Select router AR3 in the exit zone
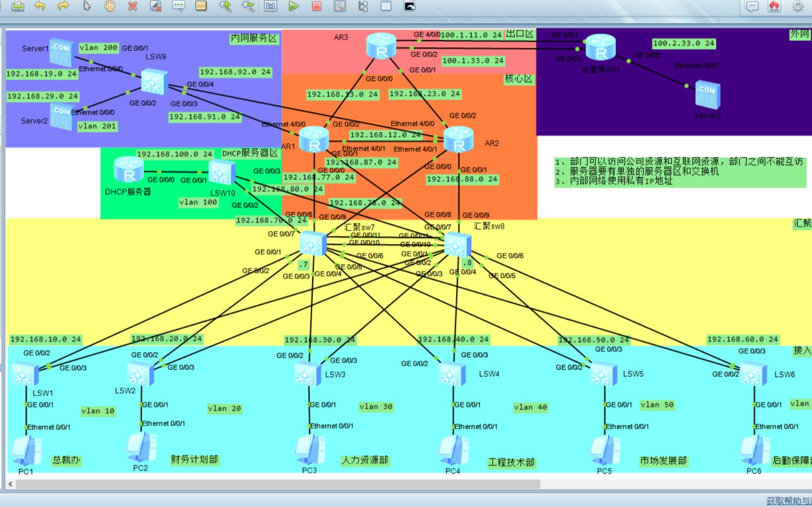The height and width of the screenshot is (507, 812). [x=381, y=46]
